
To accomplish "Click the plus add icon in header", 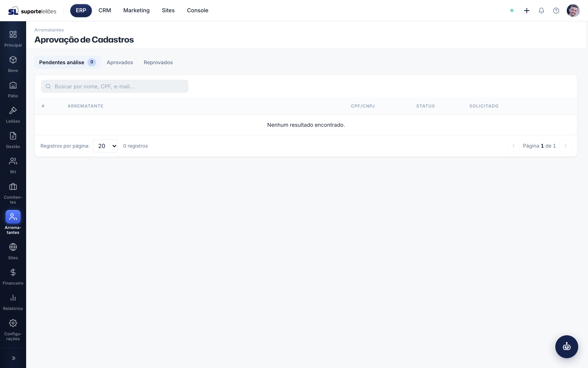I will [527, 10].
